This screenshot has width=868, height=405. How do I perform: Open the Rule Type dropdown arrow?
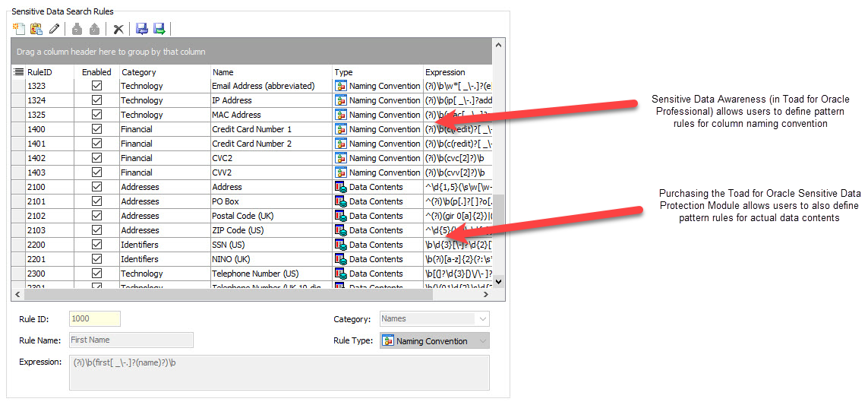(x=483, y=340)
